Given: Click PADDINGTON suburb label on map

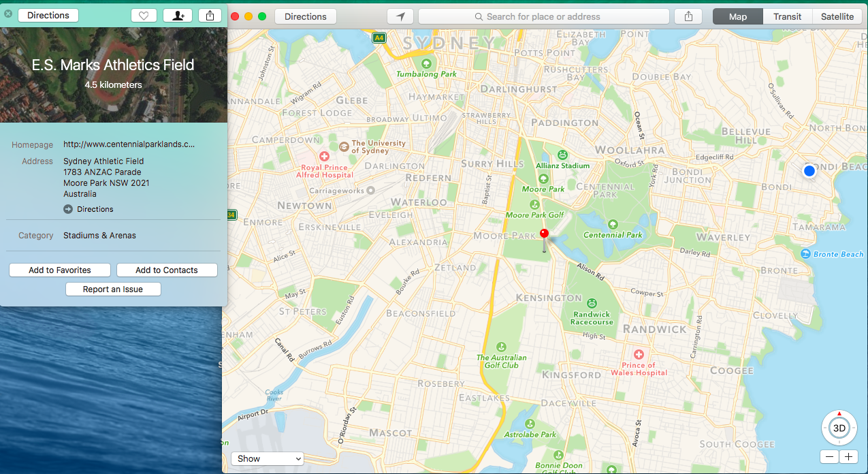Looking at the screenshot, I should (x=564, y=123).
